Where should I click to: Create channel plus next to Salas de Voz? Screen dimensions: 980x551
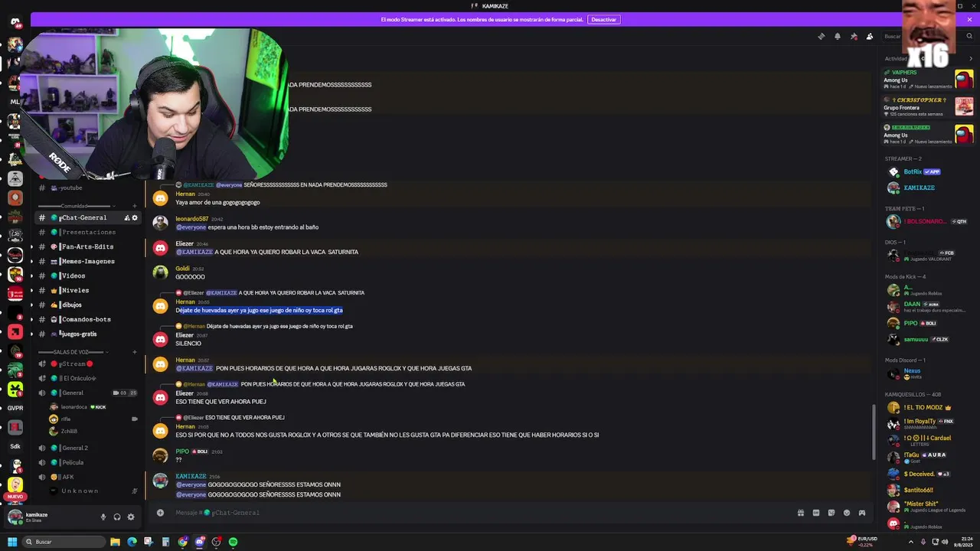(x=135, y=352)
